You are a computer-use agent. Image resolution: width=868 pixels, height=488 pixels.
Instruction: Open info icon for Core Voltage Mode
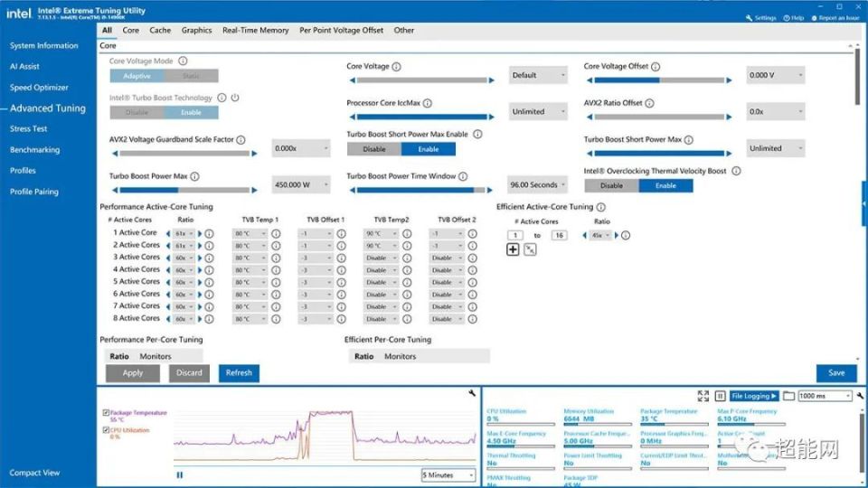click(183, 61)
